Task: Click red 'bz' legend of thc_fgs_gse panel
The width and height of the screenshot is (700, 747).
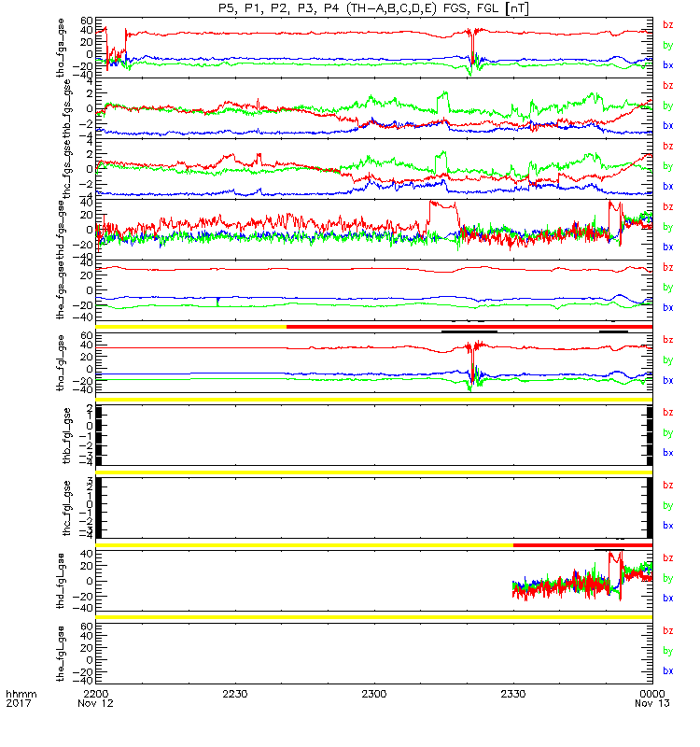Action: coord(668,146)
